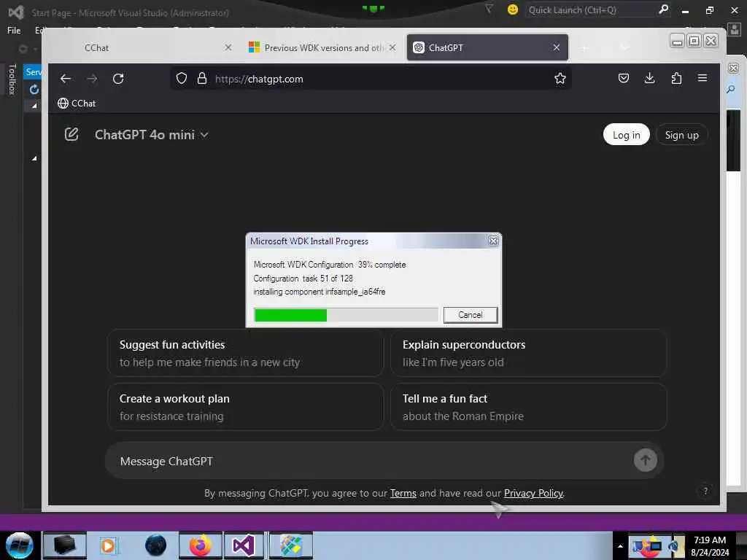This screenshot has width=747, height=560.
Task: Open the black box app on taskbar
Action: click(65, 545)
